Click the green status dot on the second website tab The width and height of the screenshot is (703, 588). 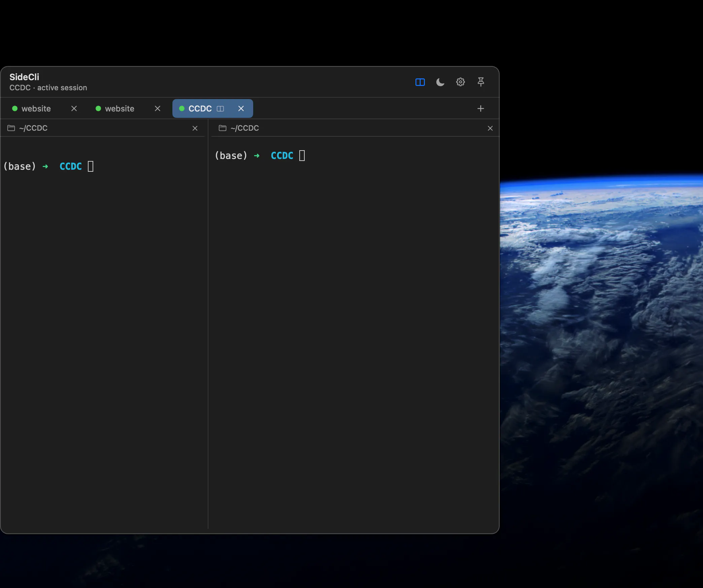pyautogui.click(x=98, y=108)
